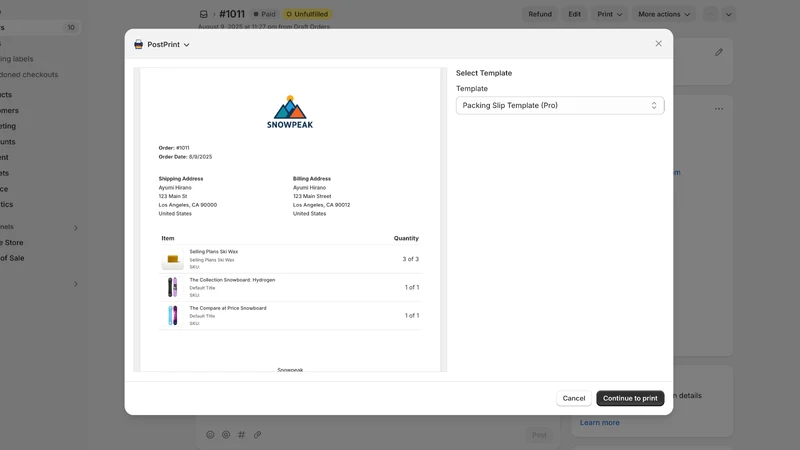This screenshot has height=450, width=800.
Task: Click the Refund button in order header
Action: pyautogui.click(x=540, y=14)
